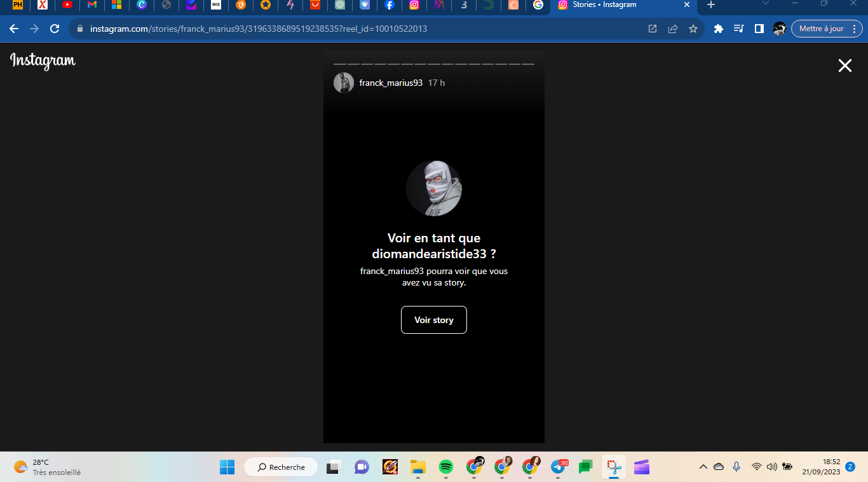Click the masked profile picture in the center
The height and width of the screenshot is (482, 868).
point(434,188)
